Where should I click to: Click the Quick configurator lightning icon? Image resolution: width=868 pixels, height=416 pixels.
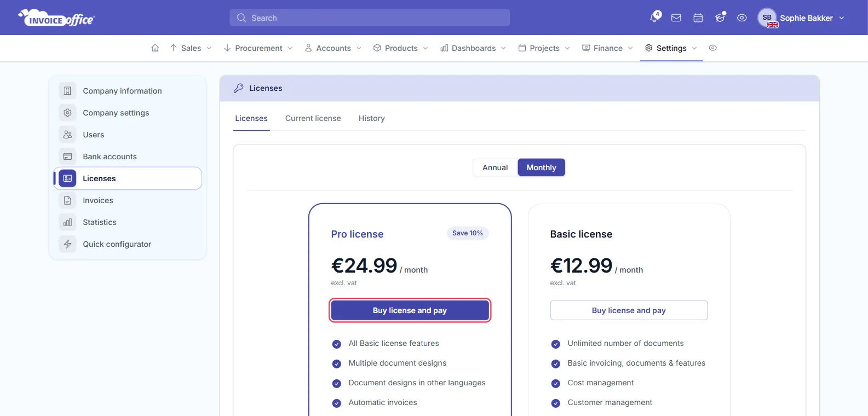click(x=67, y=244)
